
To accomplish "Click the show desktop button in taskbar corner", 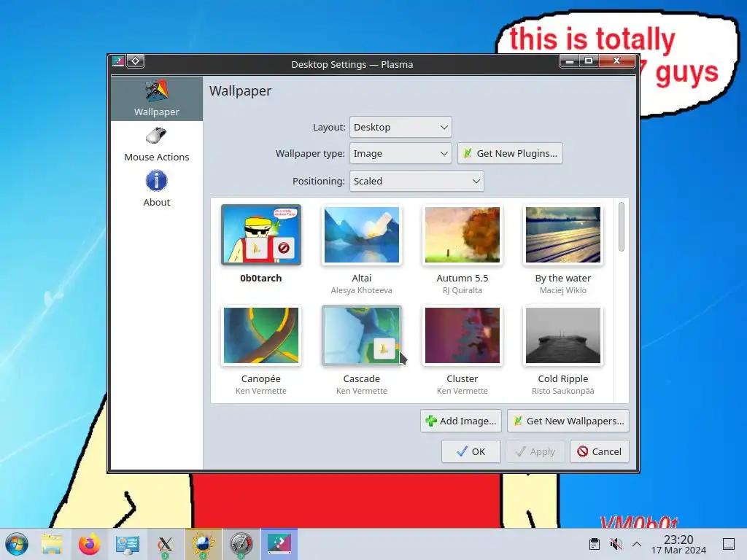I will 729,544.
